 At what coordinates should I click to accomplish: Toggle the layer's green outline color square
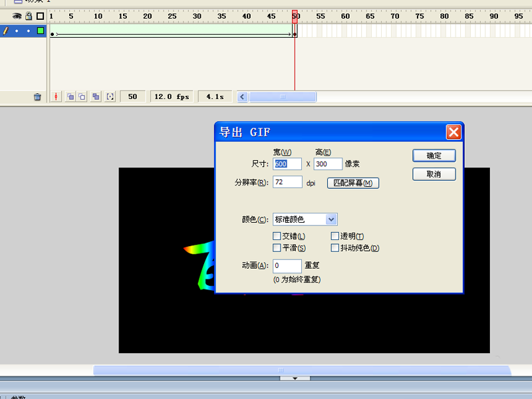pyautogui.click(x=41, y=31)
